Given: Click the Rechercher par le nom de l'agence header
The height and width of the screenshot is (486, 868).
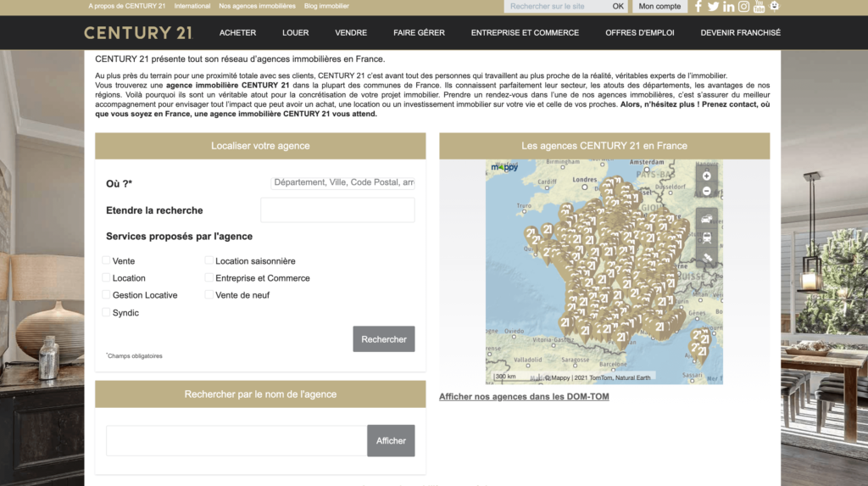Looking at the screenshot, I should coord(260,394).
